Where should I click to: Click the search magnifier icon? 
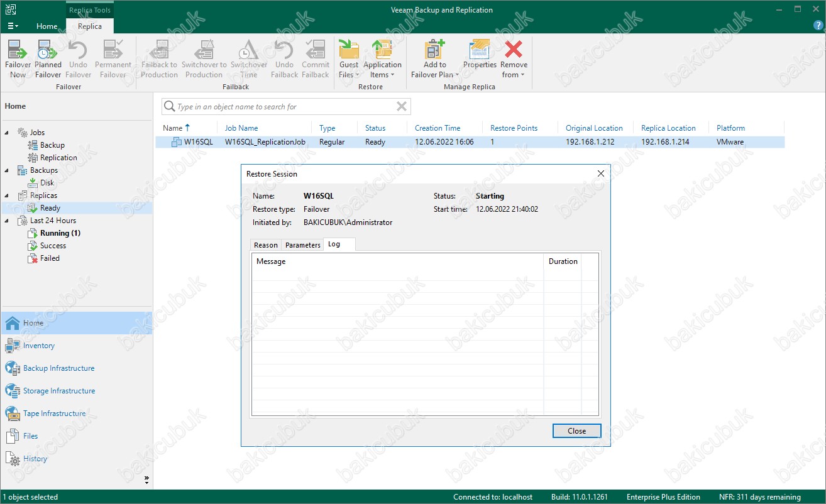coord(169,107)
